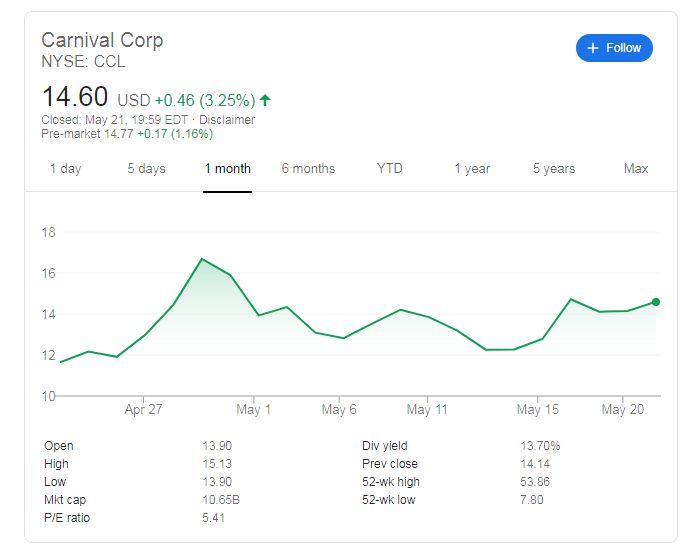Click the 52-wk high value 53.86
The width and height of the screenshot is (688, 559).
pos(535,482)
